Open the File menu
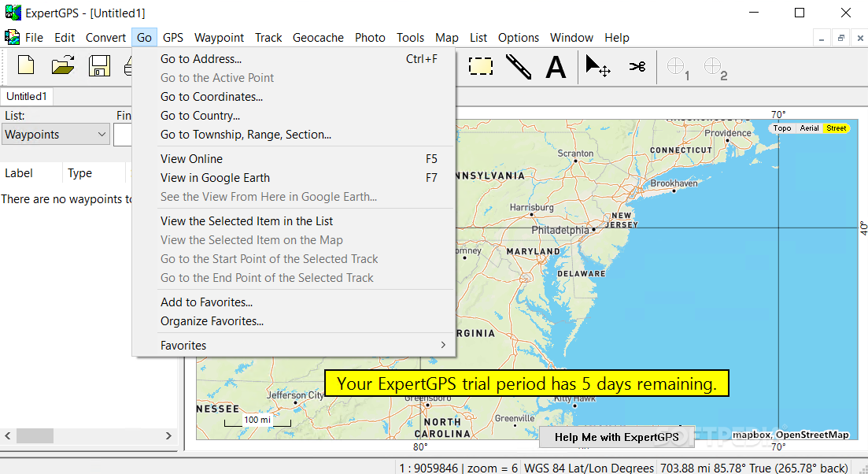The height and width of the screenshot is (474, 868). point(34,38)
